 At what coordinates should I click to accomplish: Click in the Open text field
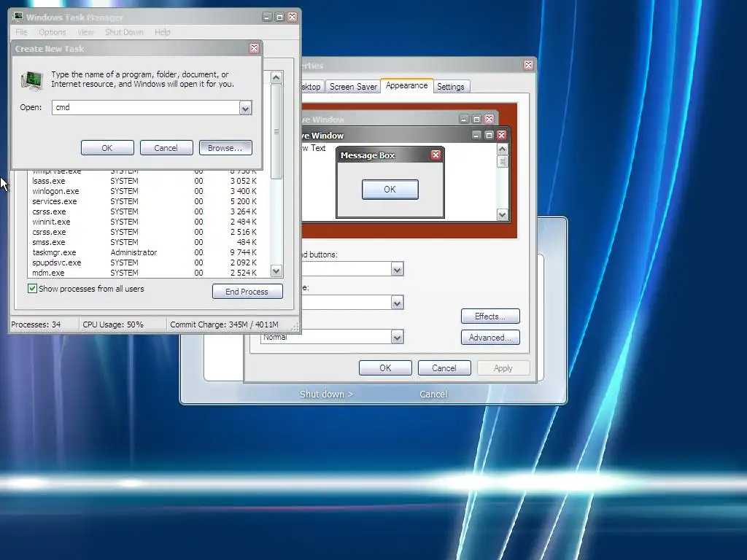coord(145,108)
